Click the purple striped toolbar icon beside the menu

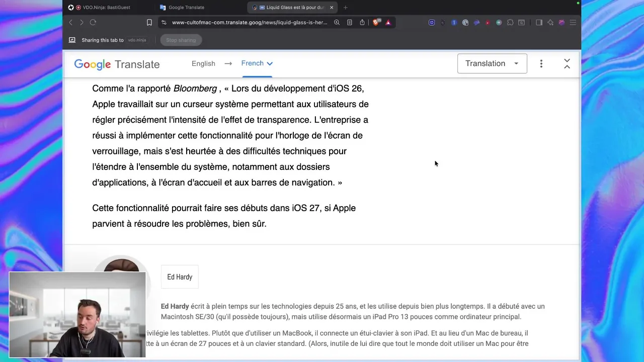pos(561,23)
